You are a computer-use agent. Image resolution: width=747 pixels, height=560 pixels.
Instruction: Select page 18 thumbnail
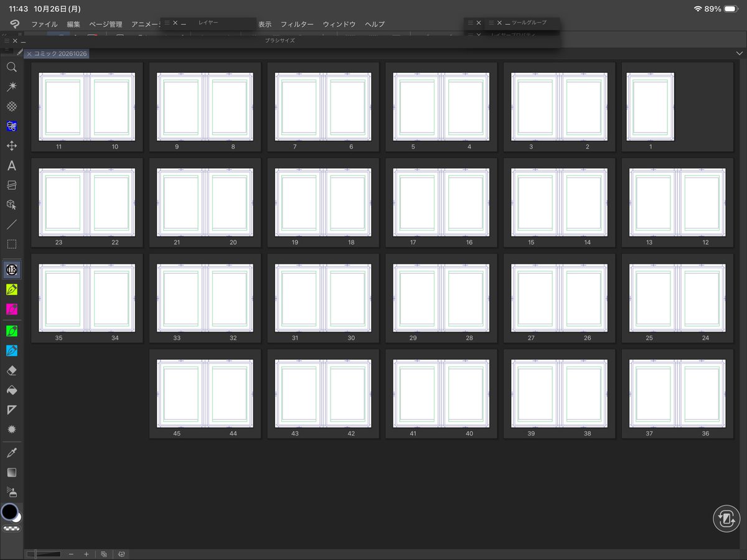(347, 203)
